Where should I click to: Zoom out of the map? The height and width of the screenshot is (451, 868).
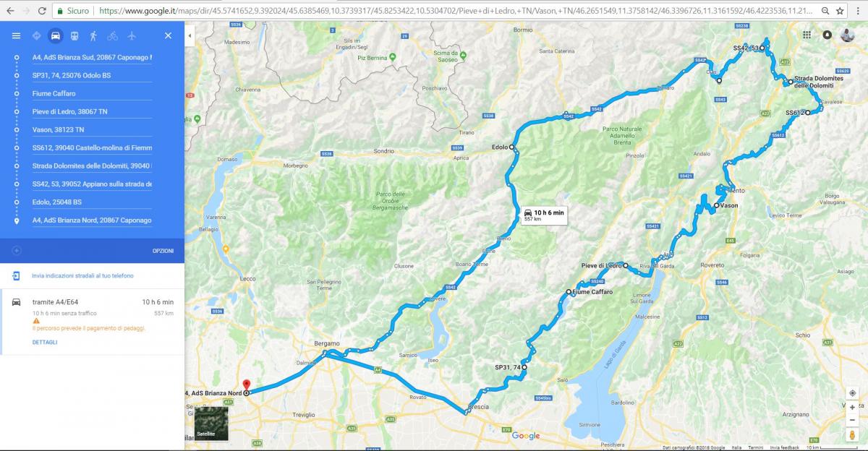pos(852,420)
